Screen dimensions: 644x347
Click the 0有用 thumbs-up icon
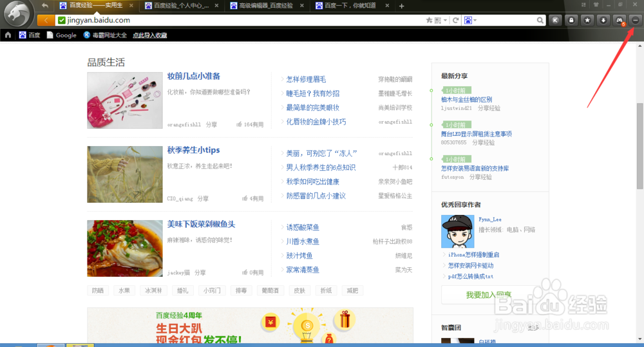tap(245, 272)
